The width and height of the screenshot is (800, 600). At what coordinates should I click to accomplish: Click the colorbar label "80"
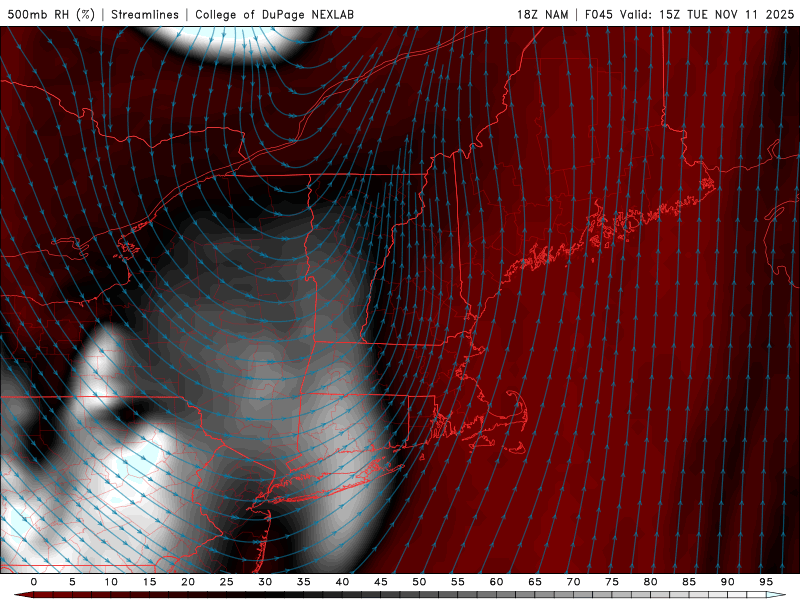click(x=650, y=582)
